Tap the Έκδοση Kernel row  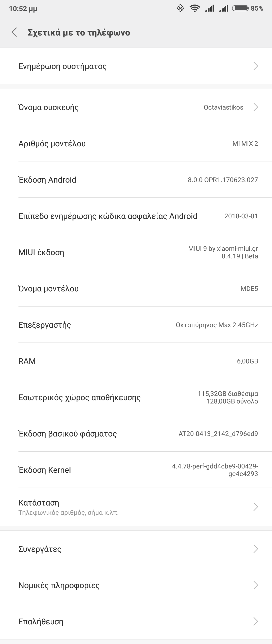click(x=136, y=470)
